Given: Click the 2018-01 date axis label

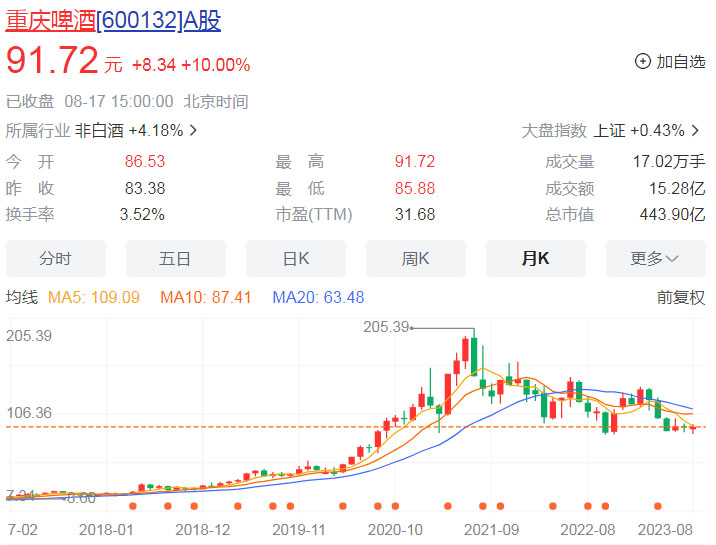Looking at the screenshot, I should [x=106, y=530].
